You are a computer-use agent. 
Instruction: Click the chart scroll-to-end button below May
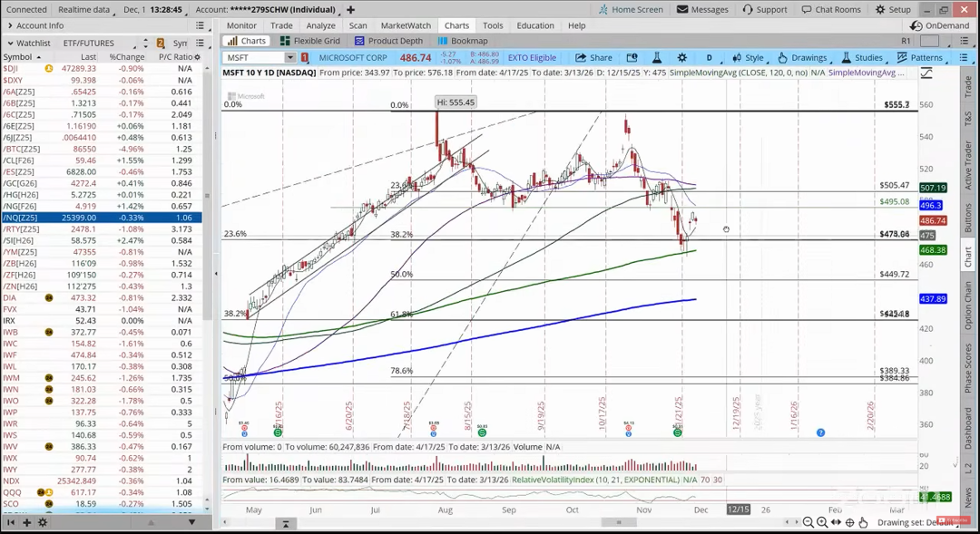(286, 523)
